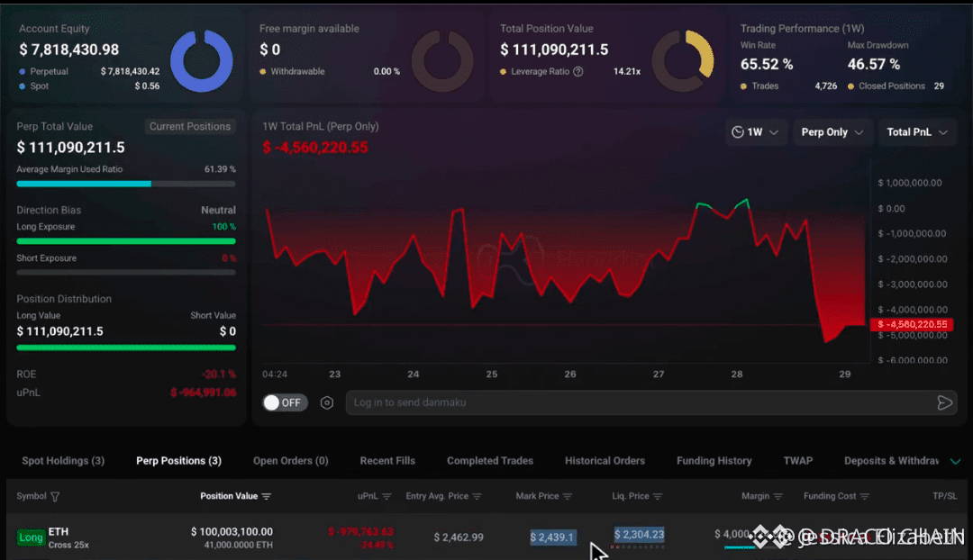This screenshot has height=560, width=973.
Task: Open the Funding History tab
Action: click(x=714, y=461)
